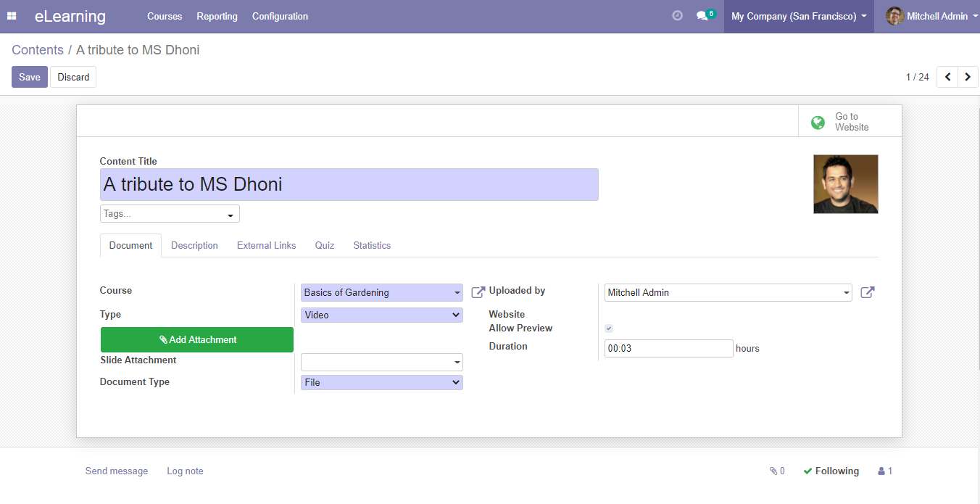The width and height of the screenshot is (980, 504).
Task: Click Mitchell Admin avatar in the top bar
Action: point(895,16)
